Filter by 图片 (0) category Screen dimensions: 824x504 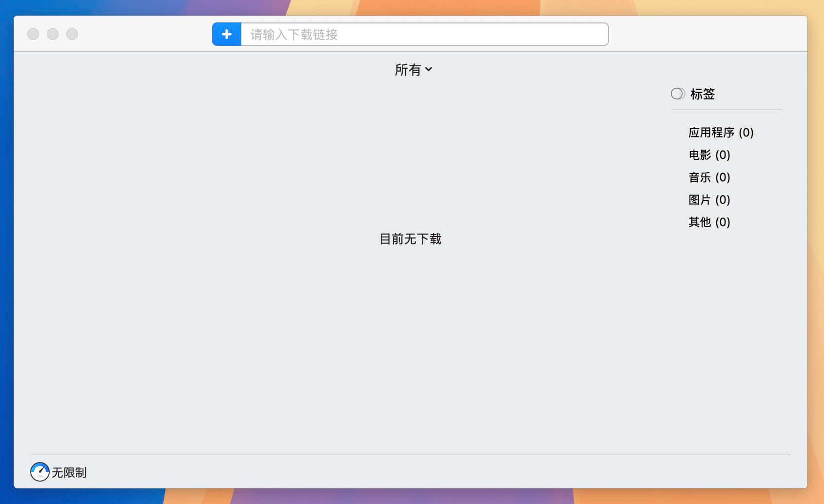[709, 200]
